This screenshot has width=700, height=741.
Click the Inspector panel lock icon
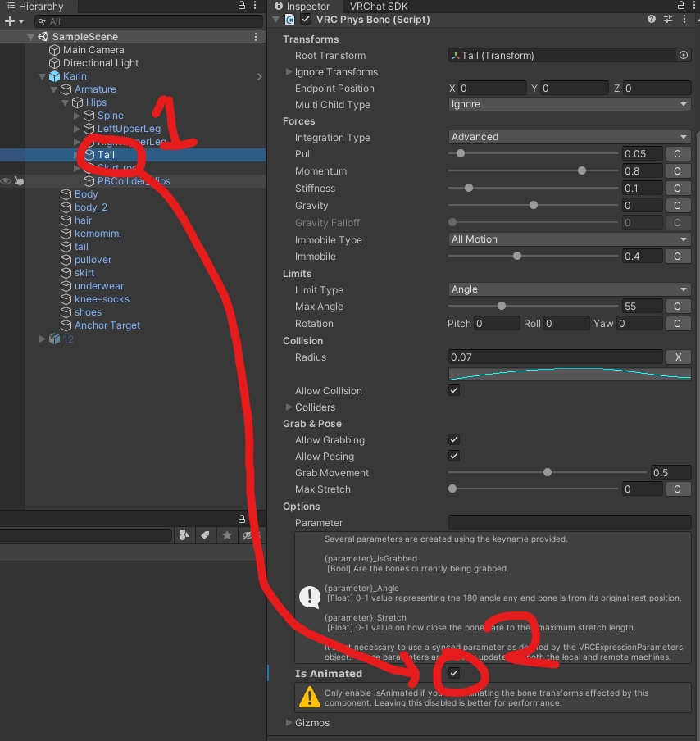tap(681, 5)
